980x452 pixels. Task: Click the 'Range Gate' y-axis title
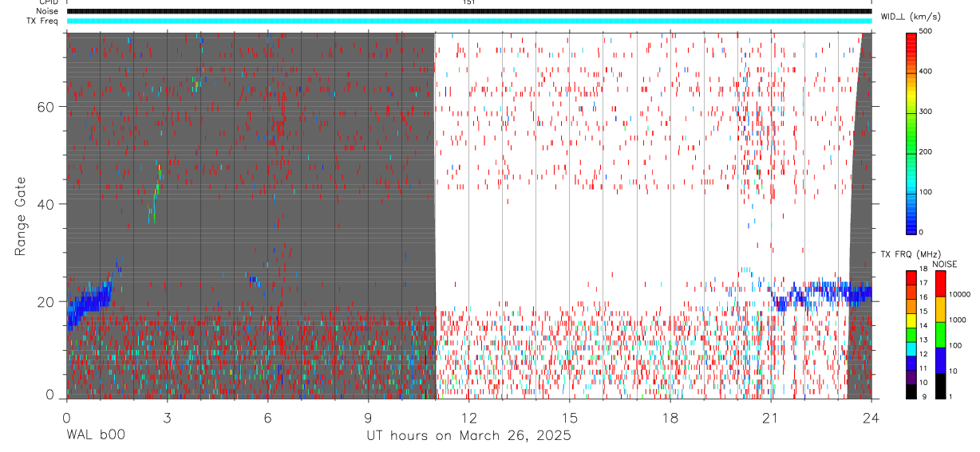(21, 216)
